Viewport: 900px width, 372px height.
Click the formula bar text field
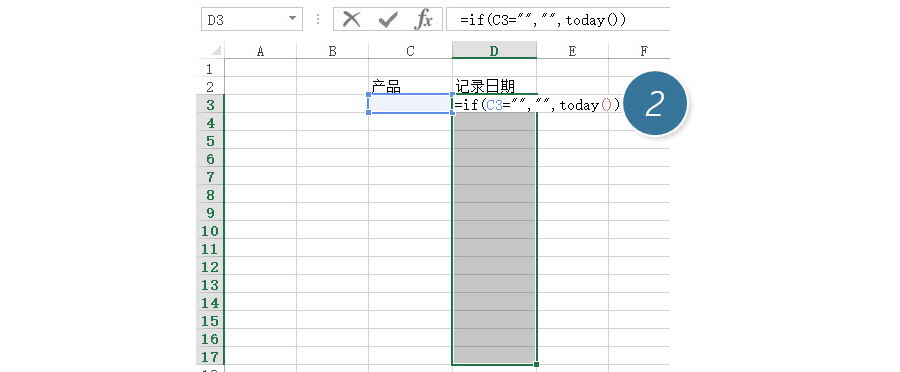557,20
